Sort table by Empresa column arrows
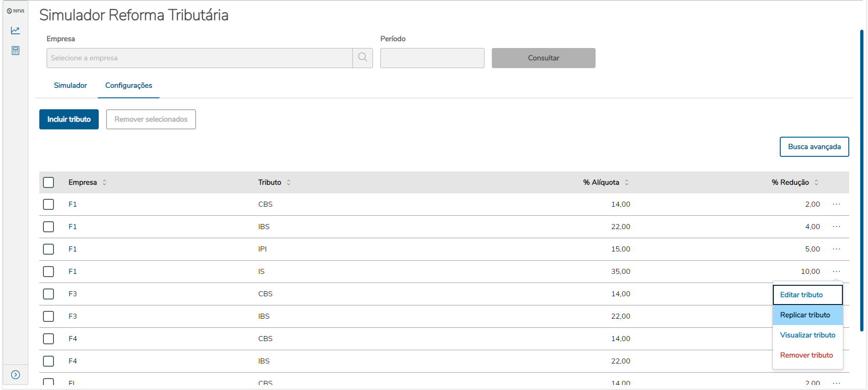The width and height of the screenshot is (868, 390). [x=105, y=182]
